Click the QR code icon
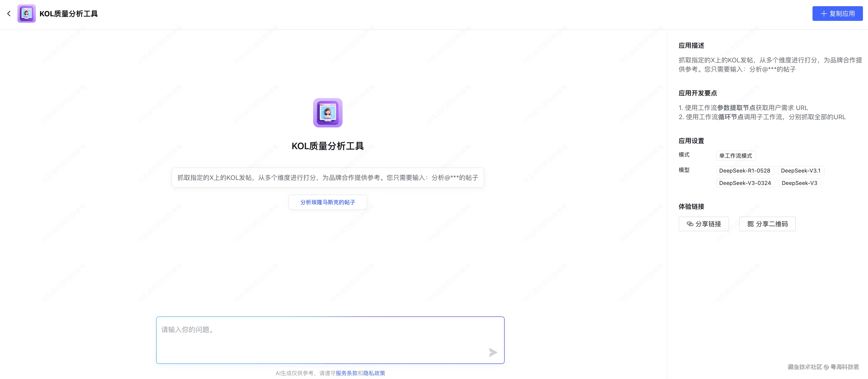This screenshot has width=868, height=379. 750,224
